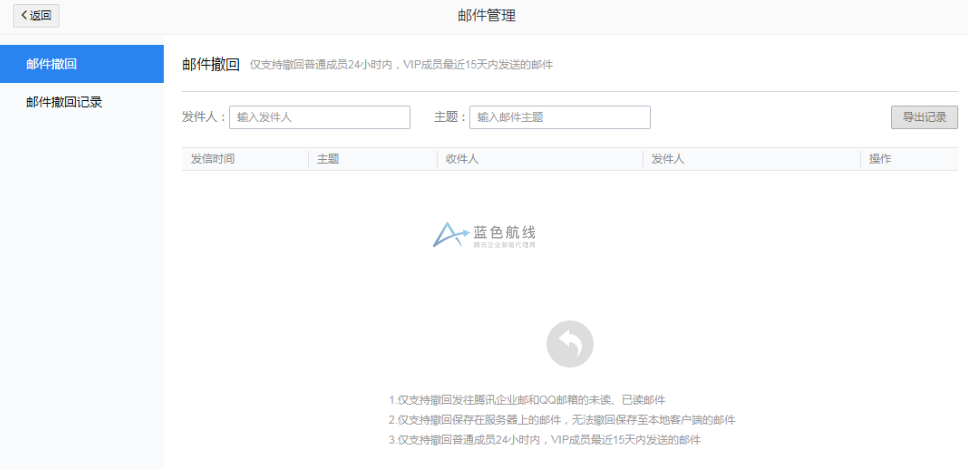Click the note beginning 2.仅支持撤回保存在服务器上
968x470 pixels.
[562, 420]
